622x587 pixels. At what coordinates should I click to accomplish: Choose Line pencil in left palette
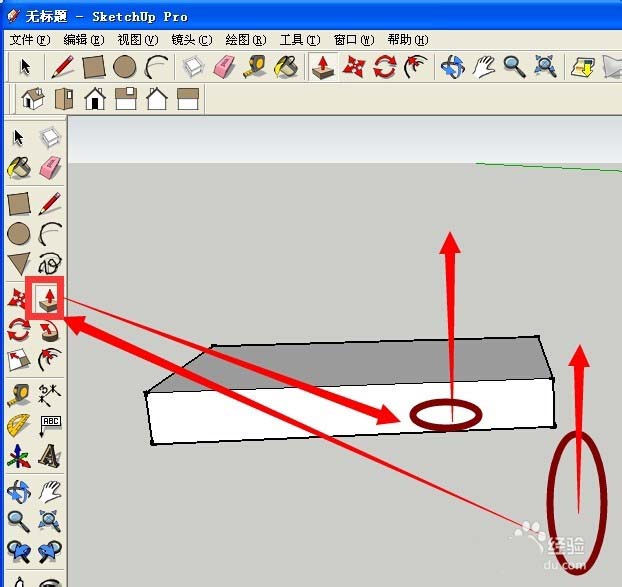(x=50, y=203)
